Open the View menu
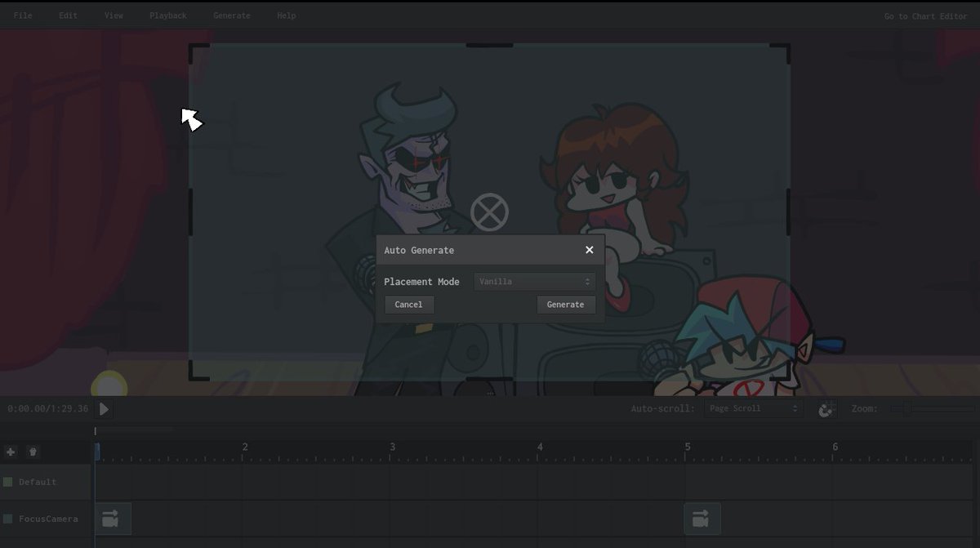This screenshot has height=548, width=980. [x=114, y=16]
